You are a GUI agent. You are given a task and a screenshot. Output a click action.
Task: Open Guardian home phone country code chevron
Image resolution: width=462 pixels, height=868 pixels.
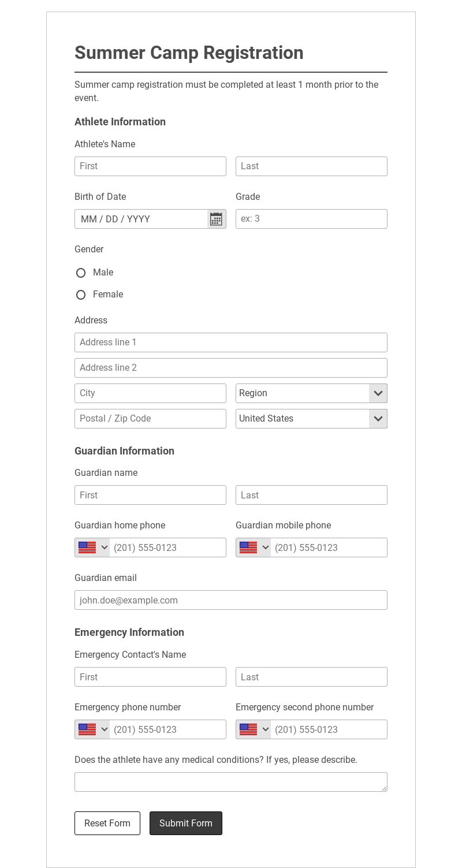coord(105,547)
